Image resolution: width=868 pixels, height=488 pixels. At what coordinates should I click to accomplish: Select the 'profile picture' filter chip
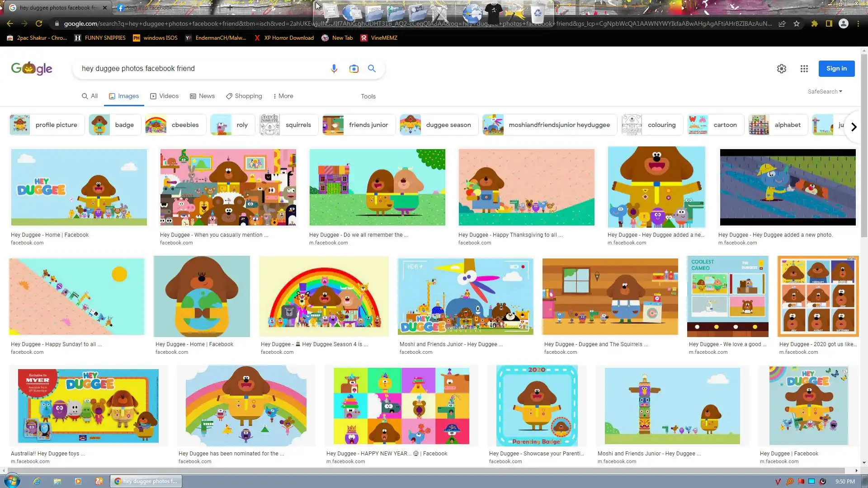47,125
